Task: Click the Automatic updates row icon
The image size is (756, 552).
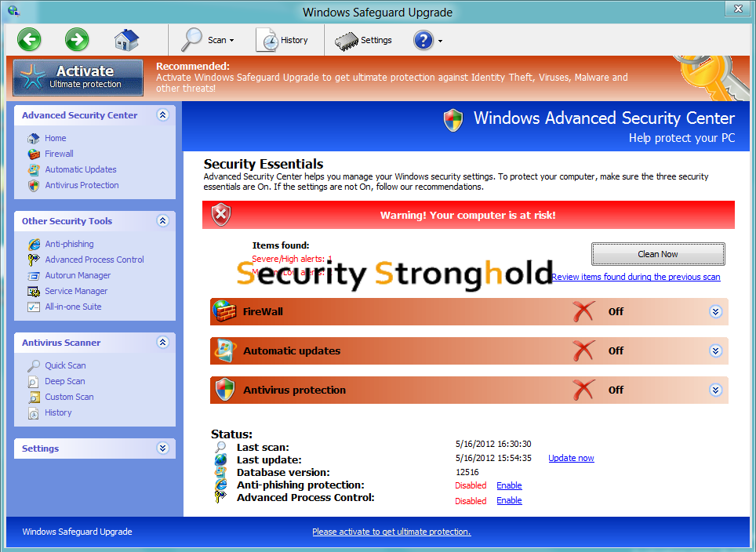Action: point(225,350)
